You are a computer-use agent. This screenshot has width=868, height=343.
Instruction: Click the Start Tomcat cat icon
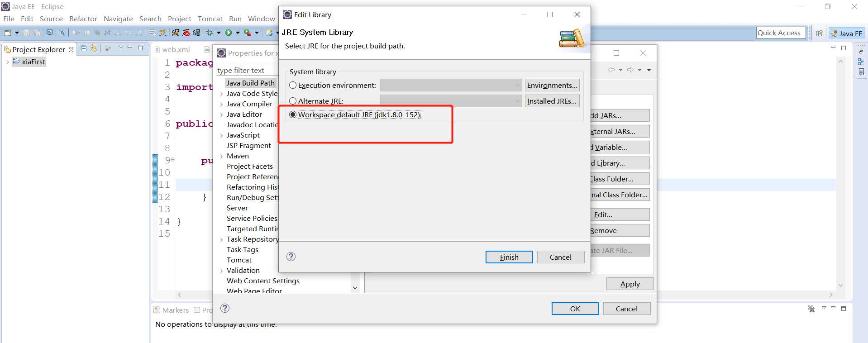coord(175,33)
